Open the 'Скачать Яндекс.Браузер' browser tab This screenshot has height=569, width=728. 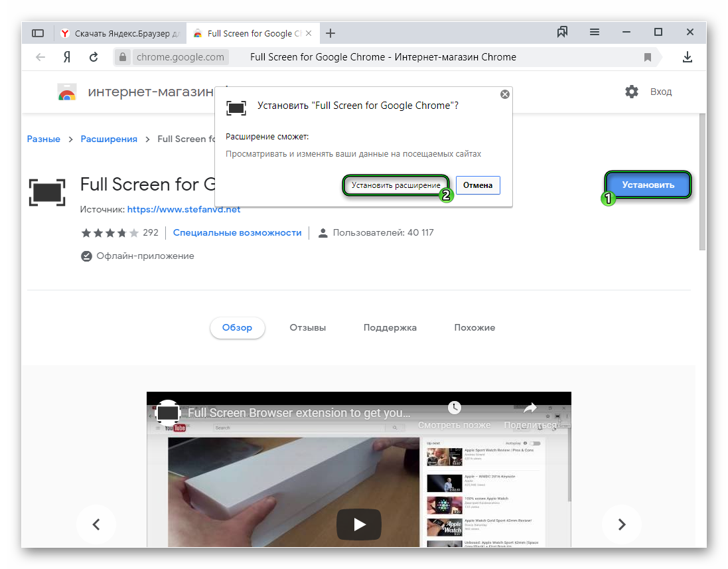coord(119,33)
